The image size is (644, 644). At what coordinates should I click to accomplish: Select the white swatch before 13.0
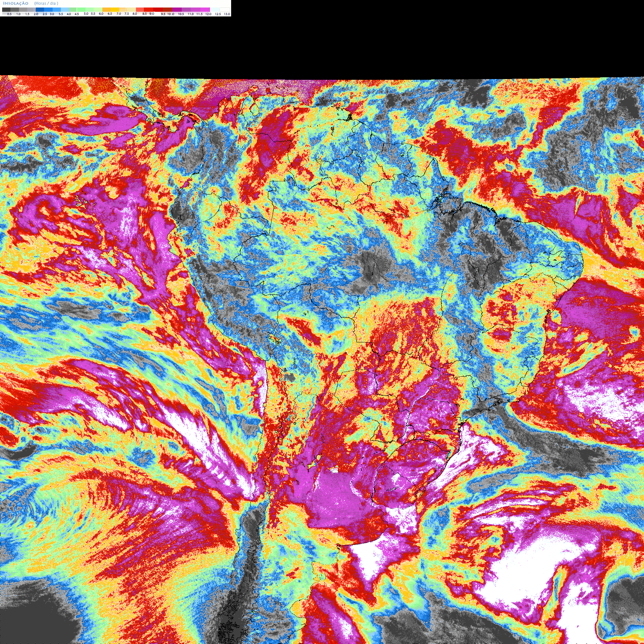click(225, 10)
